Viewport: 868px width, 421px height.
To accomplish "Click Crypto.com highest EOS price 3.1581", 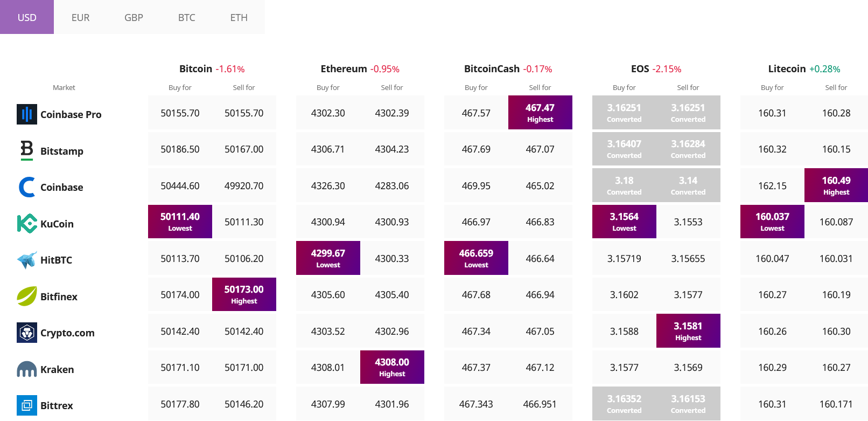I will [688, 331].
